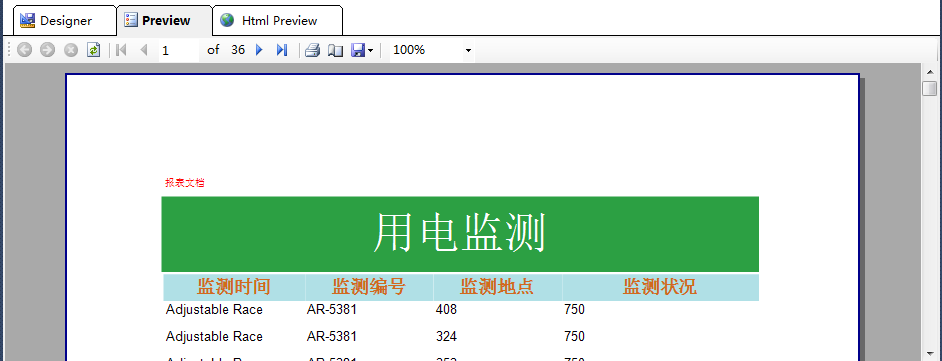Click the 监测状况 column header
The image size is (942, 361).
[660, 287]
